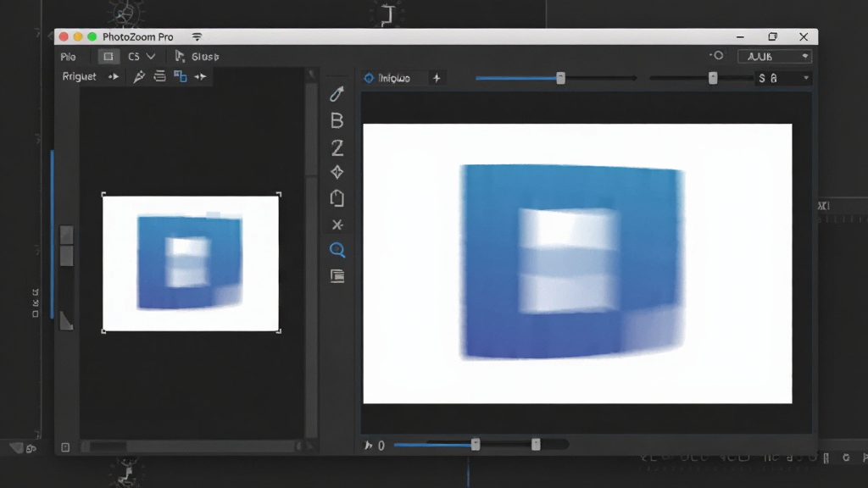This screenshot has width=868, height=488.
Task: Click the blue diamond Inlowo icon
Action: [369, 78]
